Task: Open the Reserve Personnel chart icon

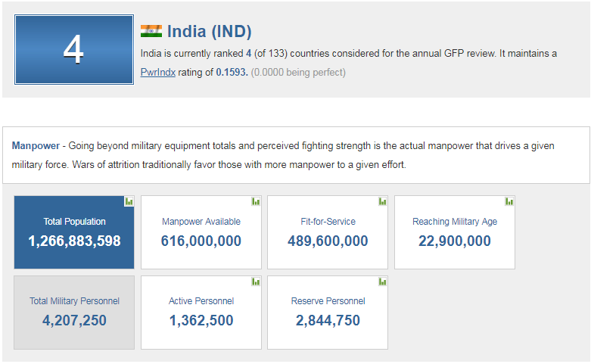Action: coord(382,282)
